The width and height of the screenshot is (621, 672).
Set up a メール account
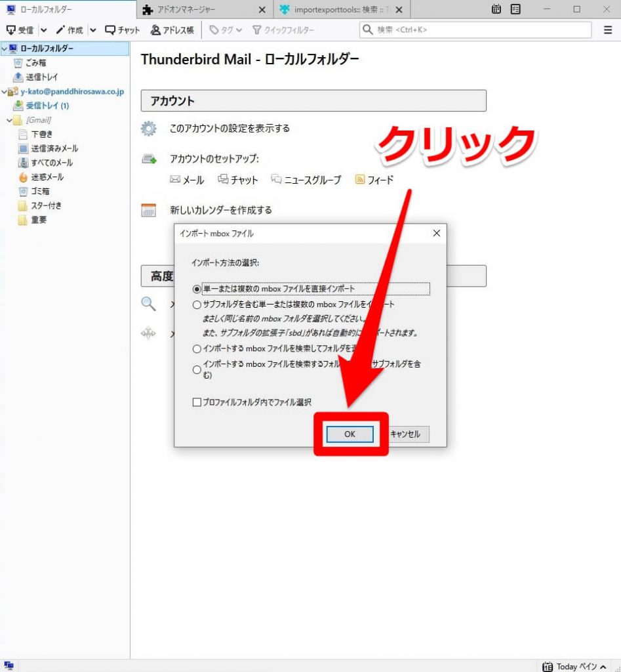coord(187,180)
